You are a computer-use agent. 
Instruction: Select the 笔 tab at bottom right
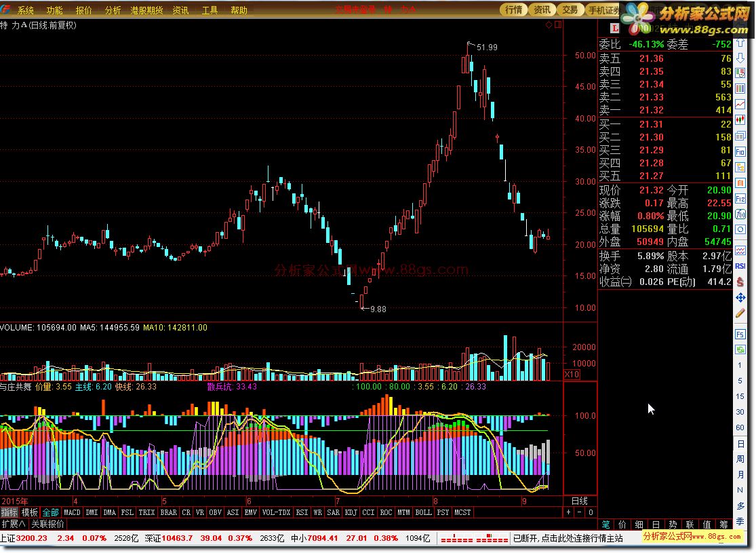tap(605, 525)
